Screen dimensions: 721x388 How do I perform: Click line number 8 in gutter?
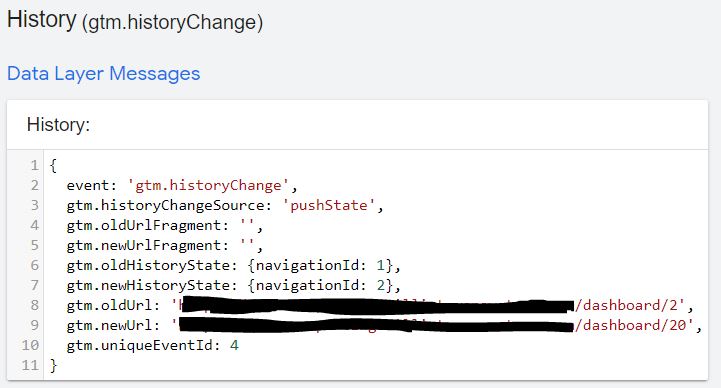pyautogui.click(x=34, y=305)
